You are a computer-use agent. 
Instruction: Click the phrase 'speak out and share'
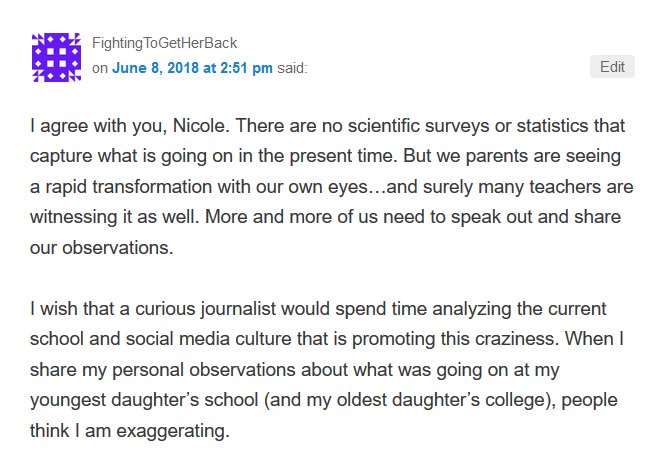pos(536,217)
